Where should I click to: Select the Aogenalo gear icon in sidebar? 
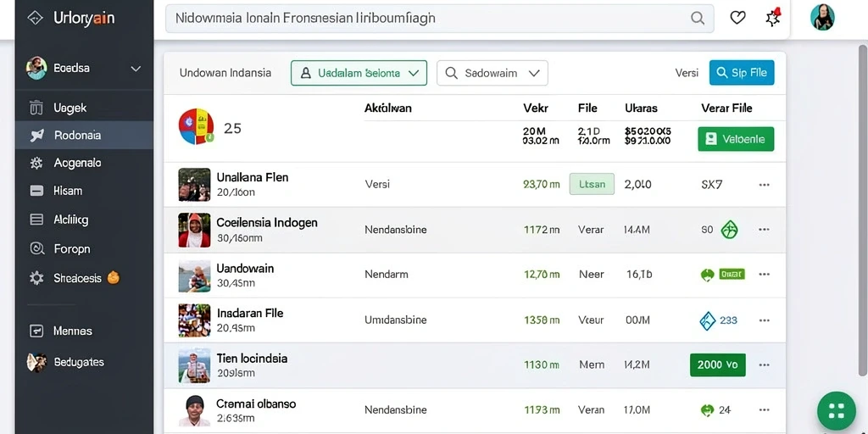pos(36,163)
